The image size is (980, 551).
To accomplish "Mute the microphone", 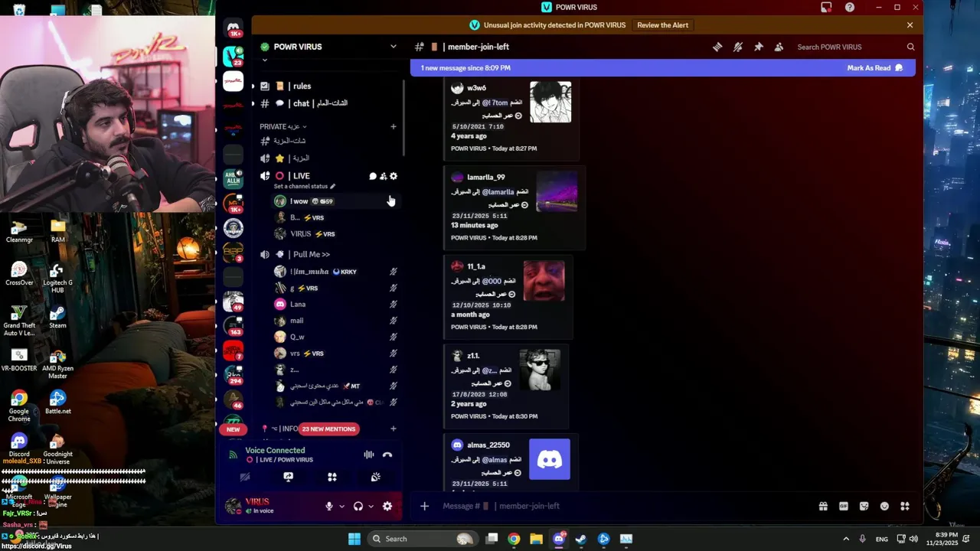I will click(x=329, y=506).
